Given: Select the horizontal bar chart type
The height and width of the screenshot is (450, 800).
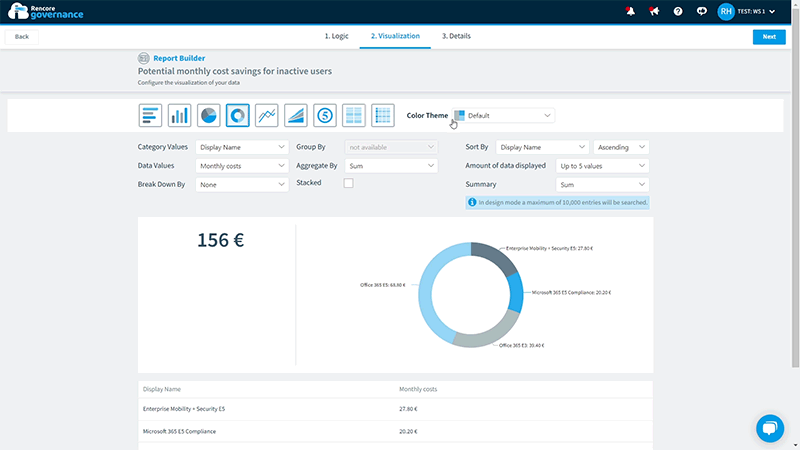Looking at the screenshot, I should 150,115.
